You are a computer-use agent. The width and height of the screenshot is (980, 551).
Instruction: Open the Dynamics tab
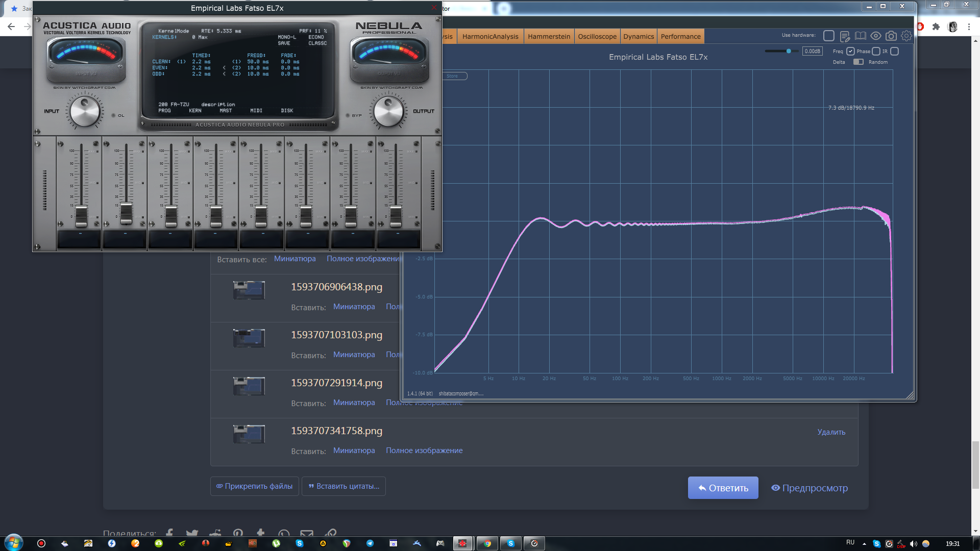[x=639, y=36]
